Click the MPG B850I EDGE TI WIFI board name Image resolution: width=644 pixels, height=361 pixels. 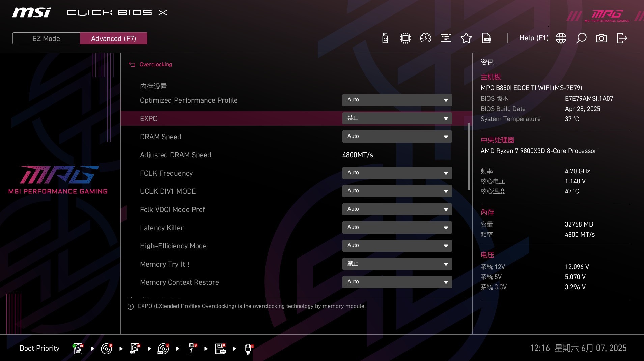pos(531,88)
